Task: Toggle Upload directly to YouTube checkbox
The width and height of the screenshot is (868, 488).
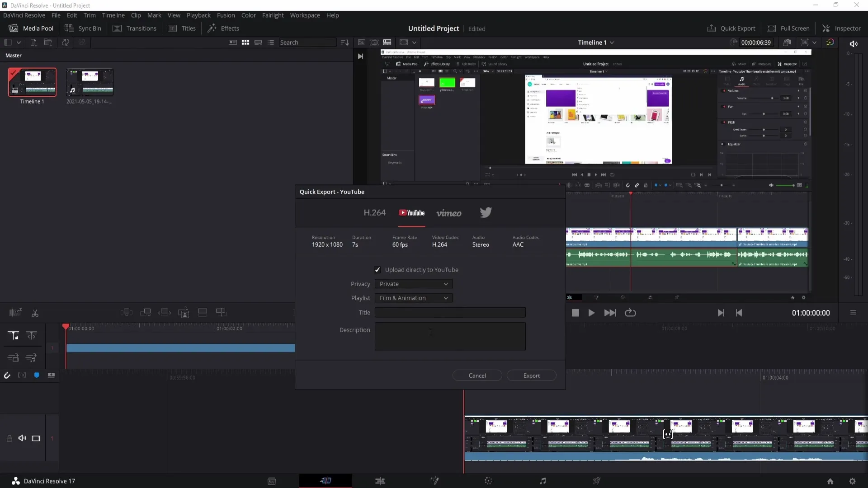Action: pos(377,269)
